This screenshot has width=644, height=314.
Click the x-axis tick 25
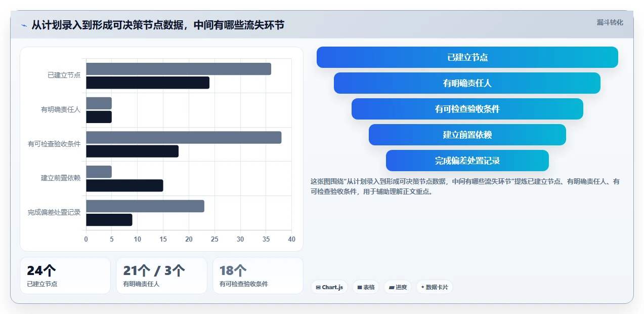[214, 239]
